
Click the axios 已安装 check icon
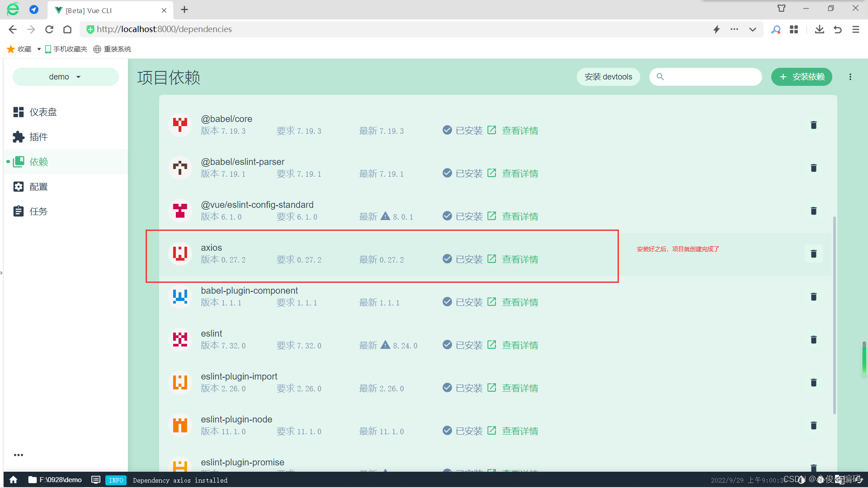[447, 259]
